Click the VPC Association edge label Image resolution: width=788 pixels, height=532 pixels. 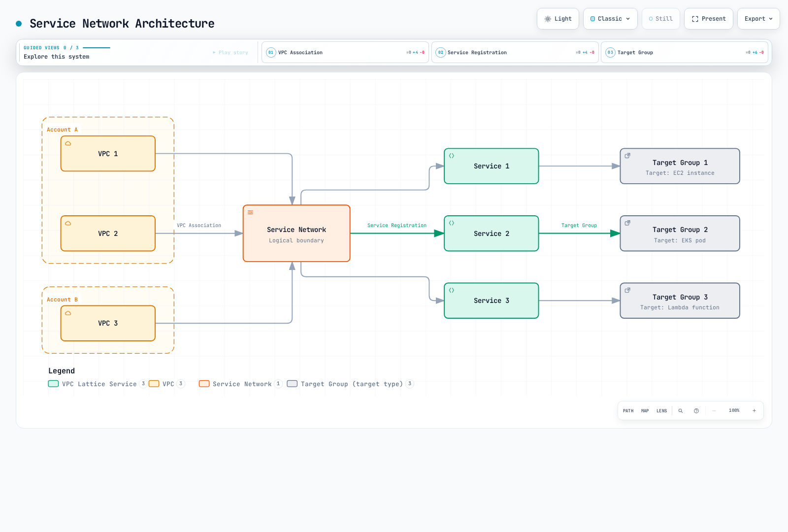coord(199,226)
